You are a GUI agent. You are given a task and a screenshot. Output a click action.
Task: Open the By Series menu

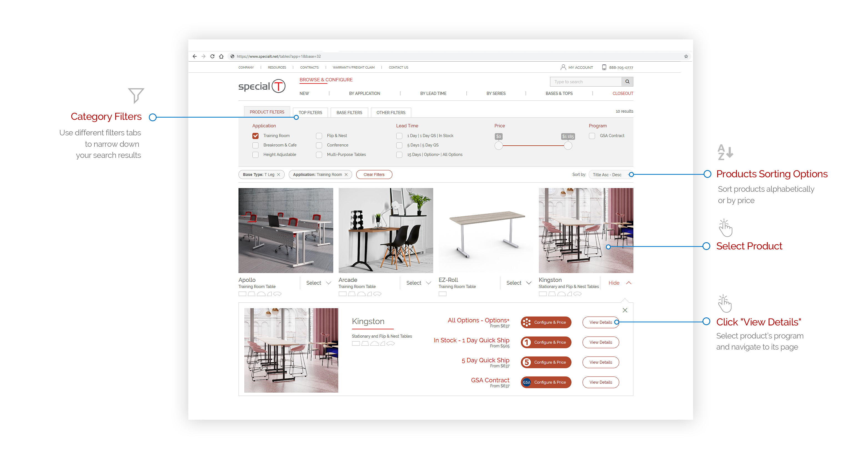pos(496,93)
